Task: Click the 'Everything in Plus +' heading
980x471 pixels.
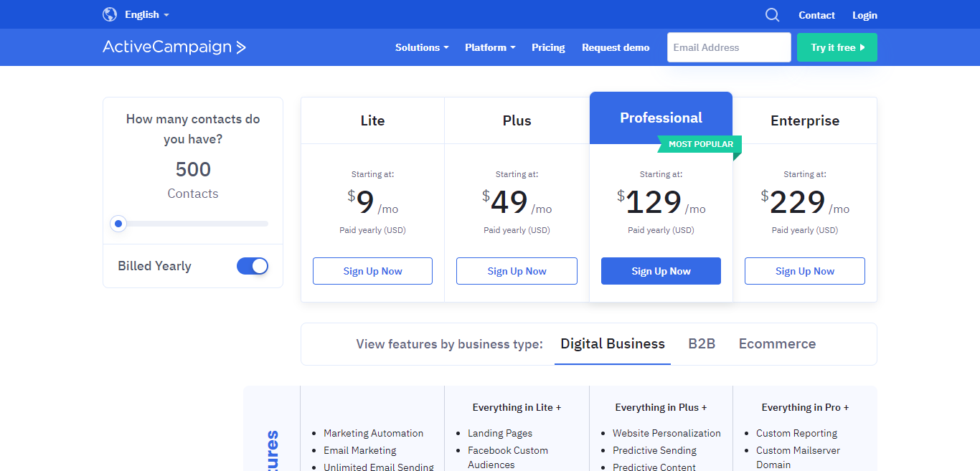Action: 661,407
